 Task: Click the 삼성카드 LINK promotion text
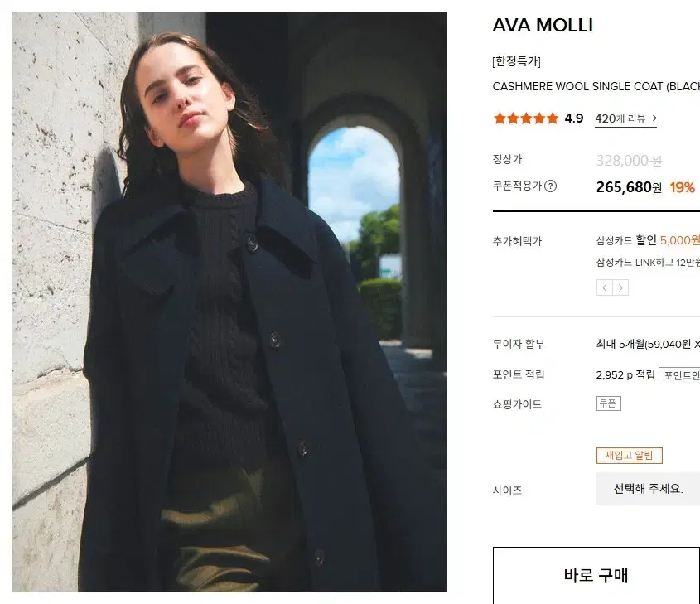click(x=648, y=262)
